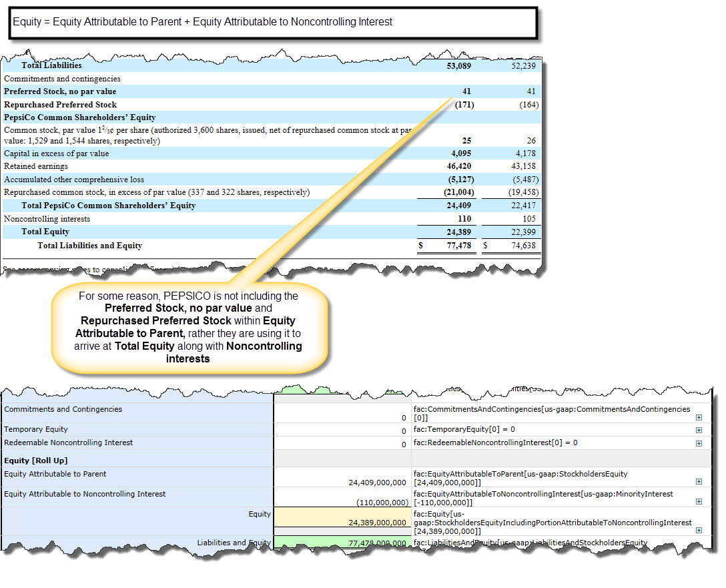
Task: Click the 'Total Equity' row label
Action: click(45, 232)
